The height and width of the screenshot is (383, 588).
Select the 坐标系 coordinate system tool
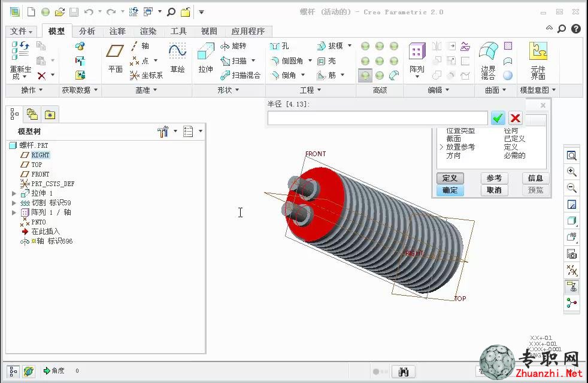click(146, 75)
